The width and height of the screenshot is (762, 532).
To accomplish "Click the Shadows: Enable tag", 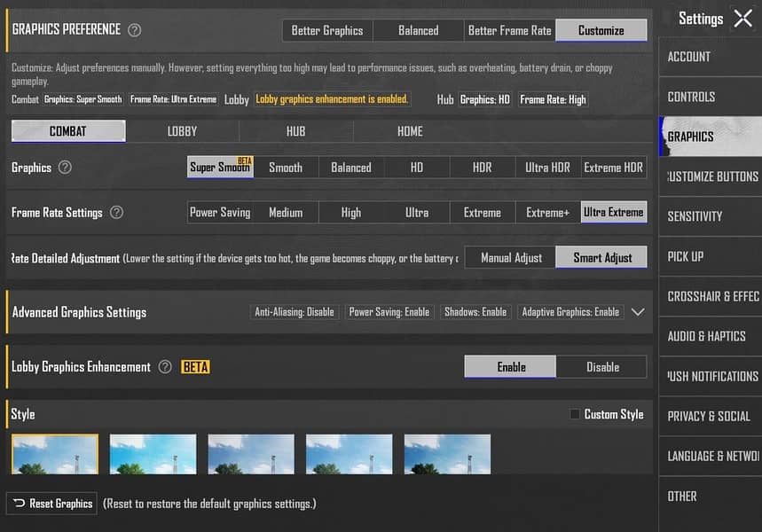I will (x=475, y=312).
